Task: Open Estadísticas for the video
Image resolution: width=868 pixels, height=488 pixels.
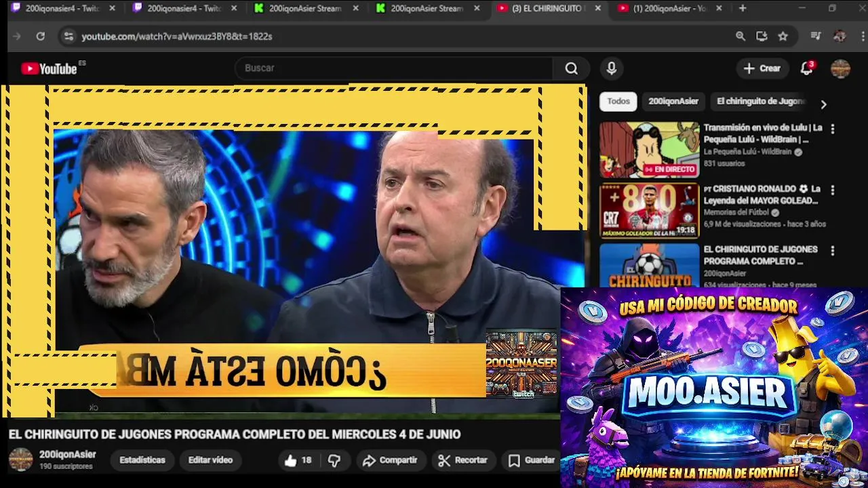Action: tap(142, 460)
